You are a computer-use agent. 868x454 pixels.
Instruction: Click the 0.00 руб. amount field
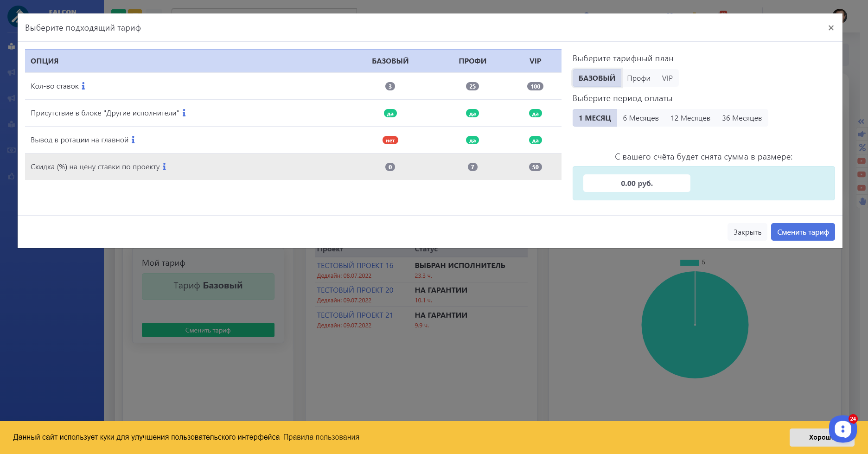[x=637, y=184]
